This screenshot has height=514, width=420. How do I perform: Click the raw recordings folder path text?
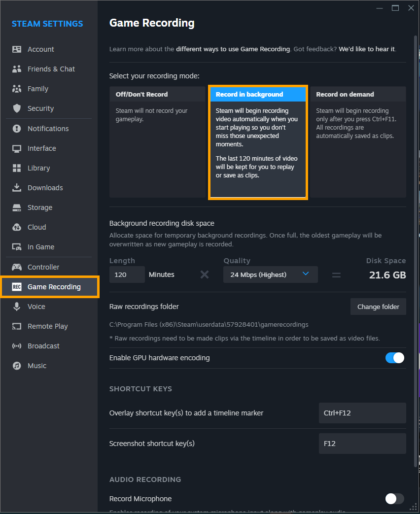pos(209,325)
